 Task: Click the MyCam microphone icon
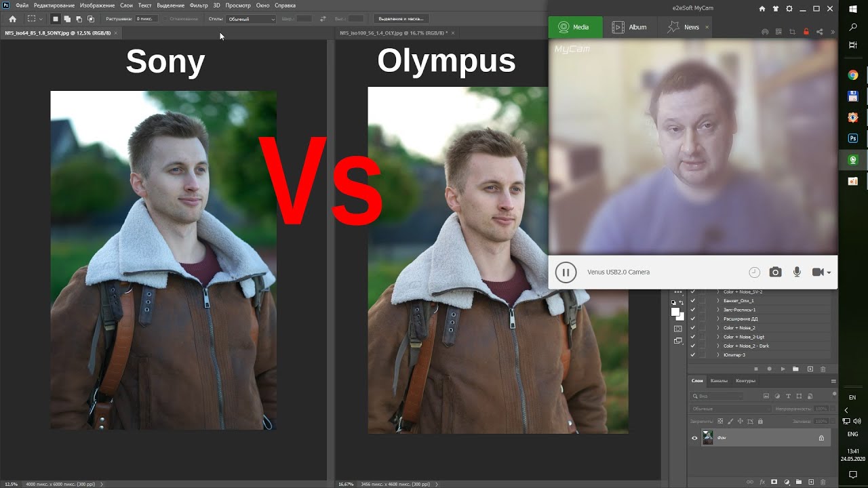tap(797, 272)
